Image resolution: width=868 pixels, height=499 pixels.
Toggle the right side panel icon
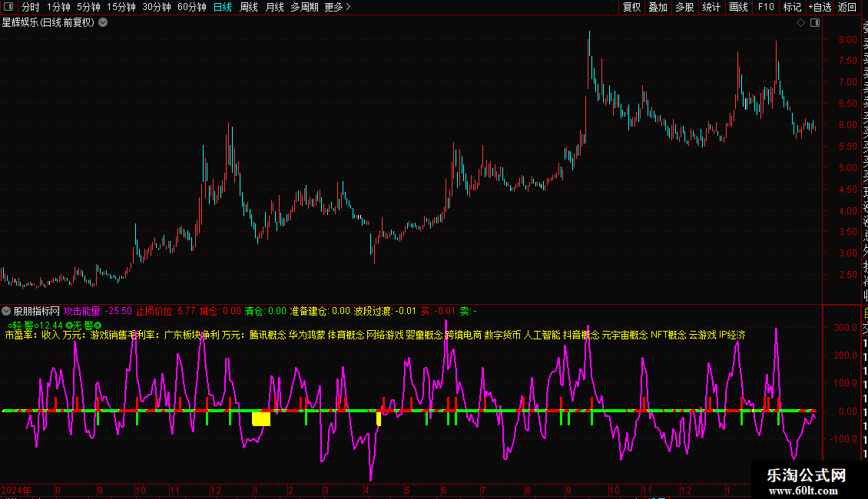[x=815, y=23]
